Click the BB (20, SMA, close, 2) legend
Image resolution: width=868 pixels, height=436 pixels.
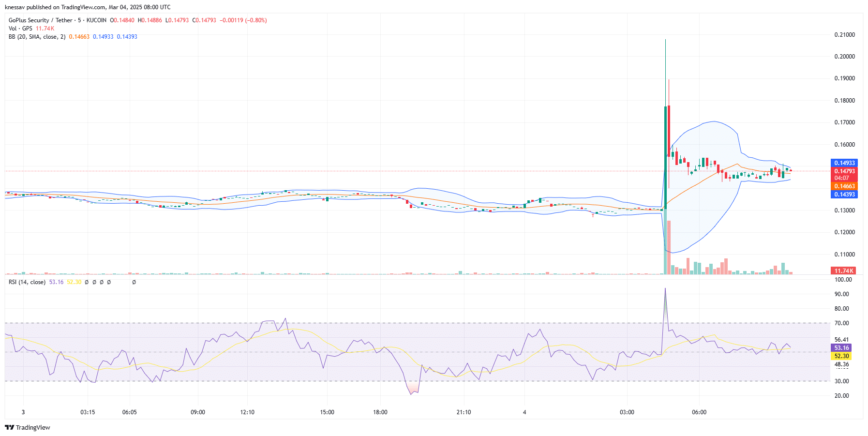37,37
